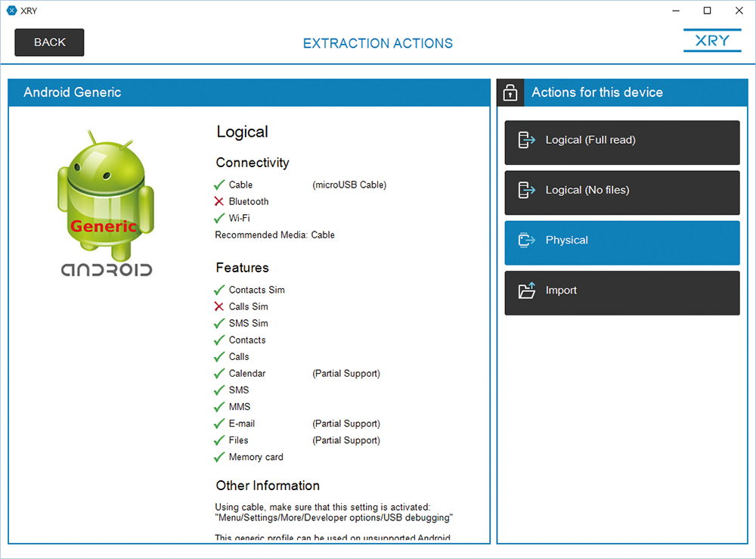Click the 'Contacts Sim' feature label

tap(257, 290)
